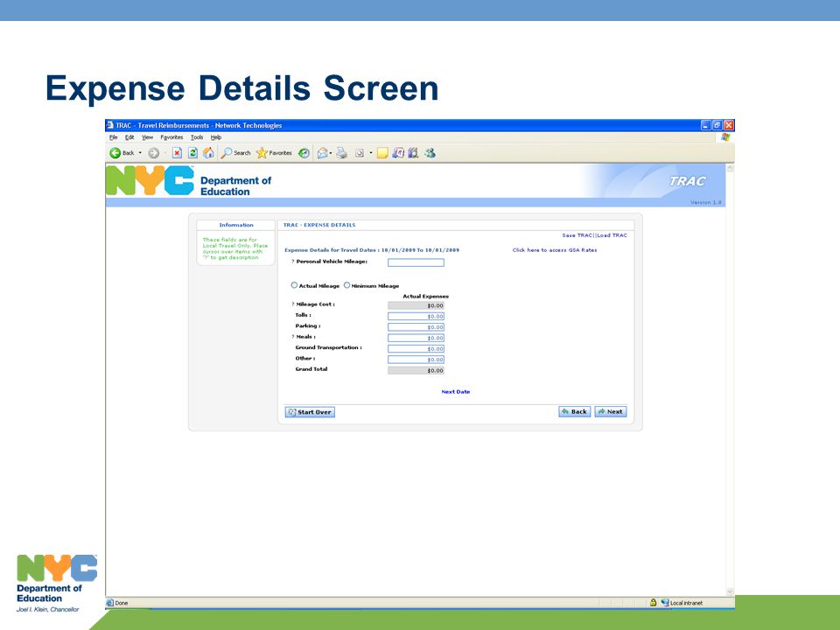
Task: Click the Grand Total $0.00 field
Action: click(416, 370)
